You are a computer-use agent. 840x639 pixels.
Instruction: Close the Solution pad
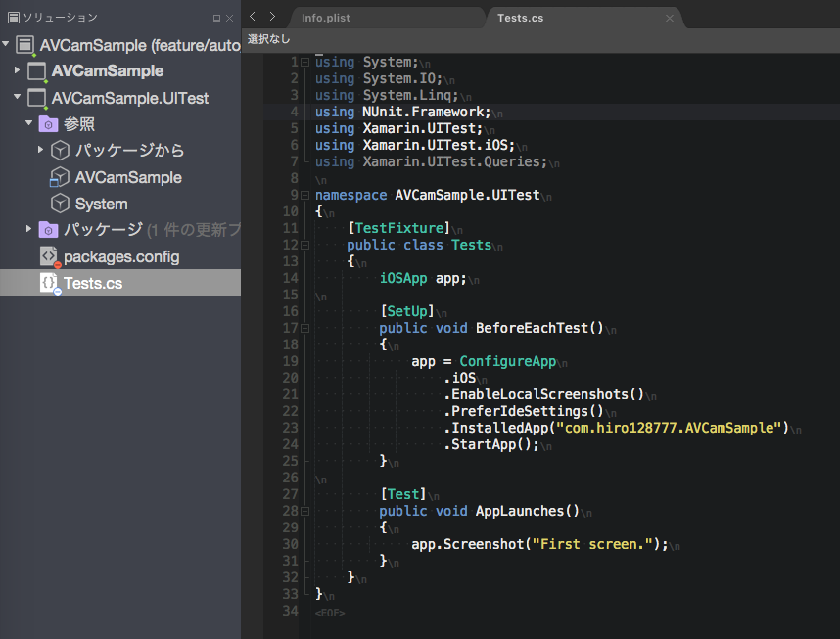coord(229,19)
